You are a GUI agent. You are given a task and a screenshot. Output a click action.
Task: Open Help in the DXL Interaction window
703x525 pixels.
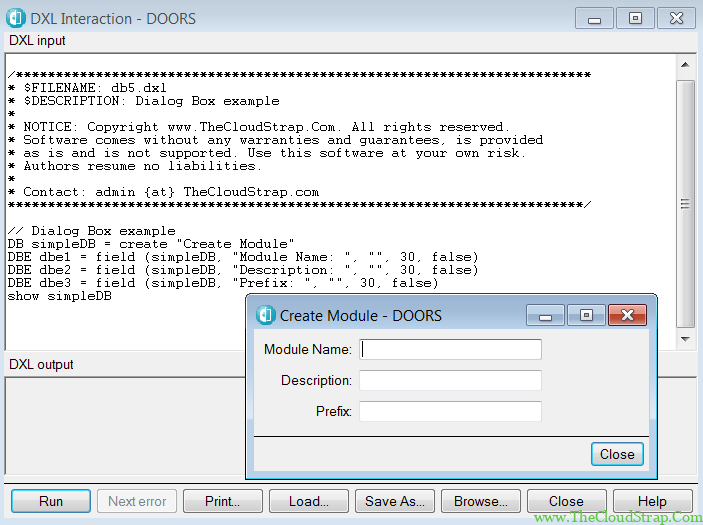[x=652, y=501]
